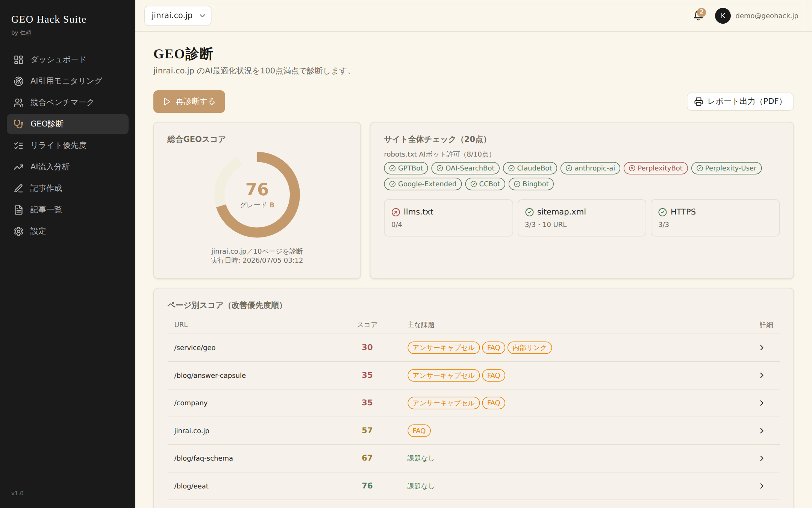Click the K user avatar
The height and width of the screenshot is (508, 812).
pyautogui.click(x=723, y=16)
